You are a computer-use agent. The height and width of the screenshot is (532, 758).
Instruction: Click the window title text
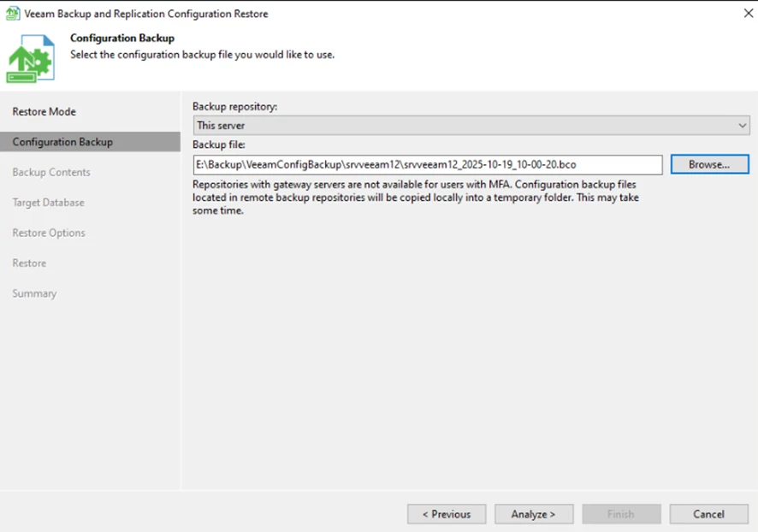pyautogui.click(x=146, y=14)
